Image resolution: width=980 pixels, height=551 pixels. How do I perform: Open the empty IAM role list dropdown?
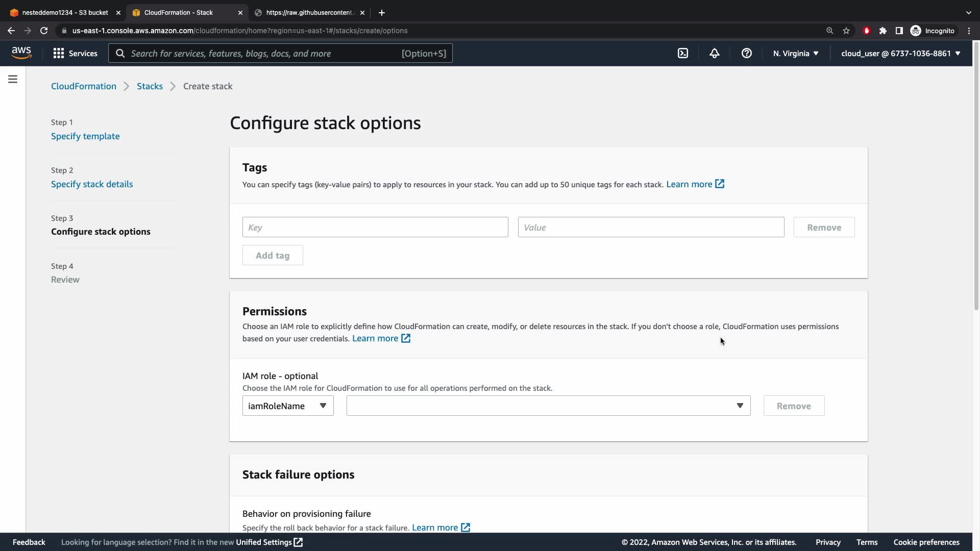coord(548,406)
